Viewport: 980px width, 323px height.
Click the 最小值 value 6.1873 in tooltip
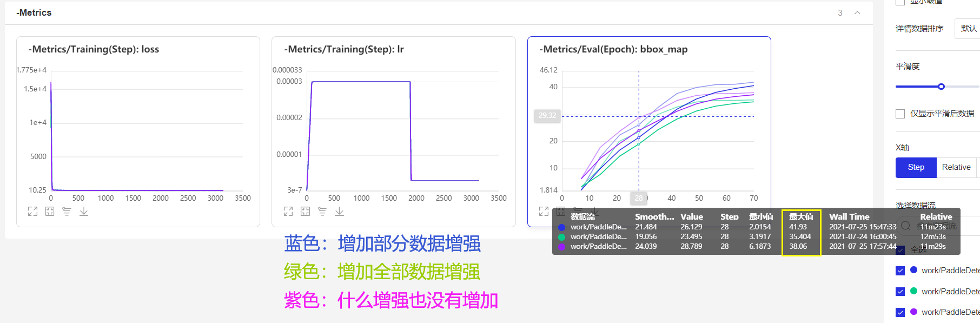(760, 246)
